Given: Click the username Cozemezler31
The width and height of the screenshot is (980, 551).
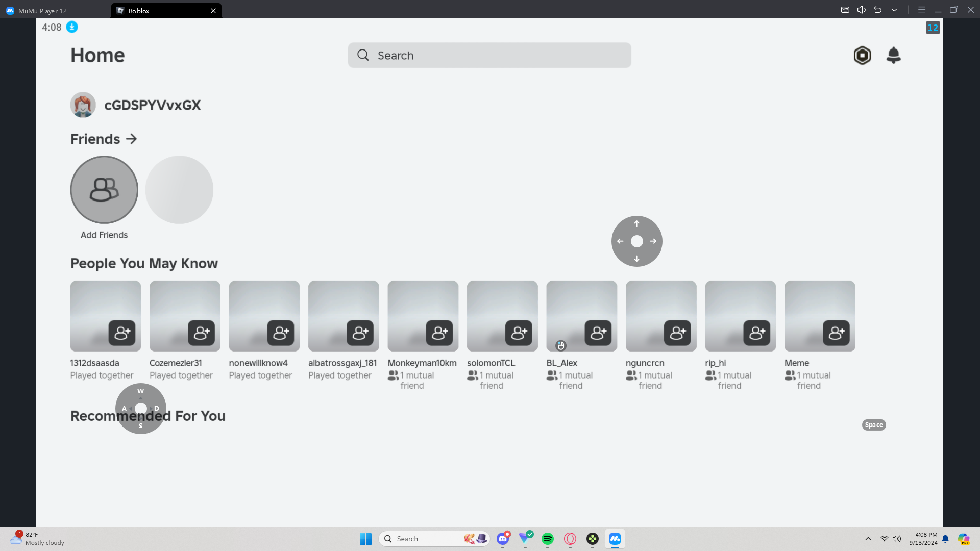Looking at the screenshot, I should 176,363.
